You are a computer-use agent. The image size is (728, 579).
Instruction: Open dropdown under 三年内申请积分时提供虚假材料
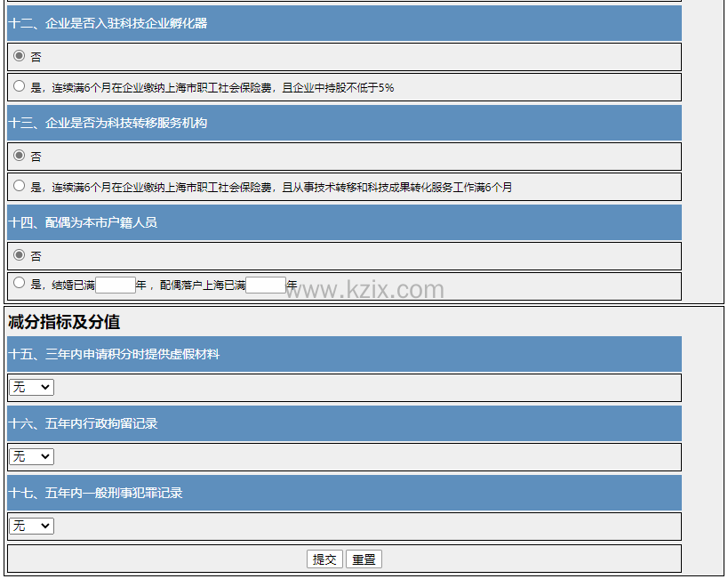coord(31,388)
